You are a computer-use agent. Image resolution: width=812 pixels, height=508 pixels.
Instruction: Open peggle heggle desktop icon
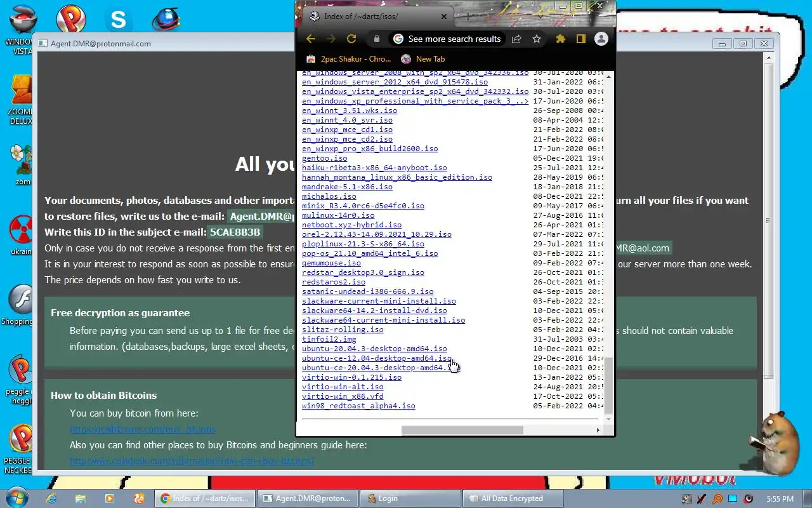click(21, 379)
